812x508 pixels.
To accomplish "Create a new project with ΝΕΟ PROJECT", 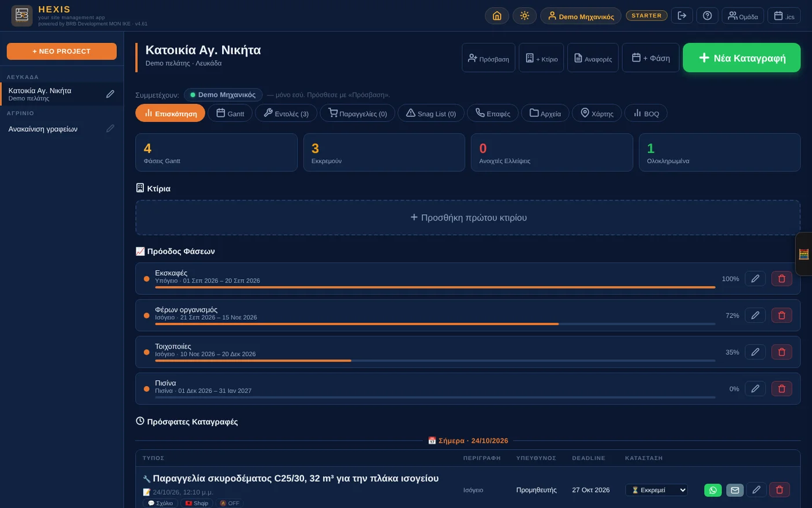I will (61, 51).
